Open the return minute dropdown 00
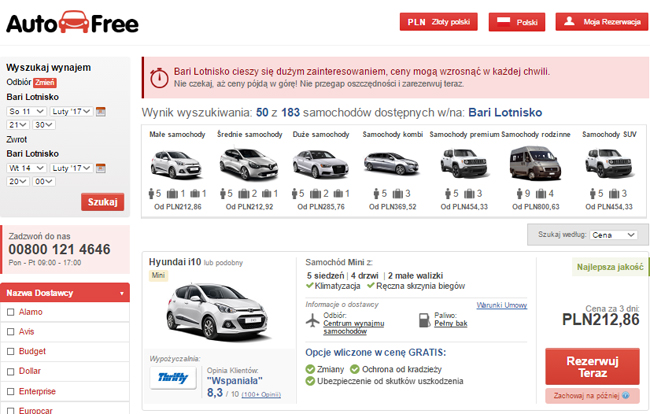 pyautogui.click(x=44, y=182)
